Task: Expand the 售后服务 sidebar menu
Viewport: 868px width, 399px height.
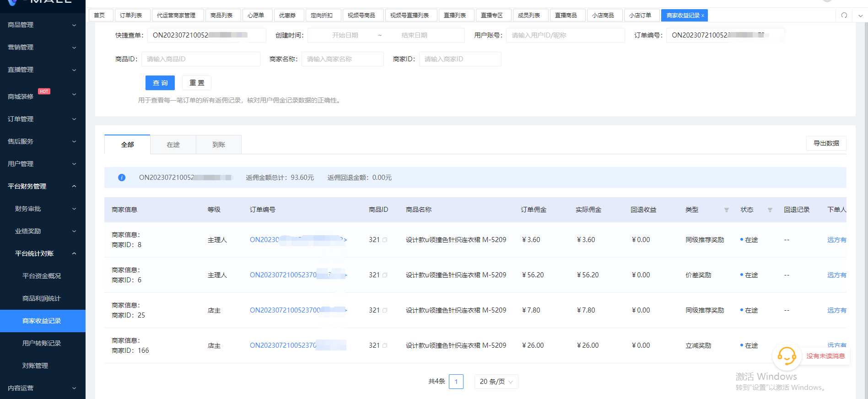Action: pos(43,141)
